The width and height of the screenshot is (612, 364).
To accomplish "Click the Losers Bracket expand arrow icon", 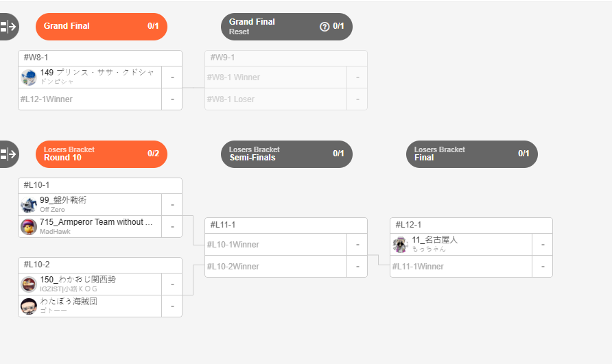I will tap(8, 154).
